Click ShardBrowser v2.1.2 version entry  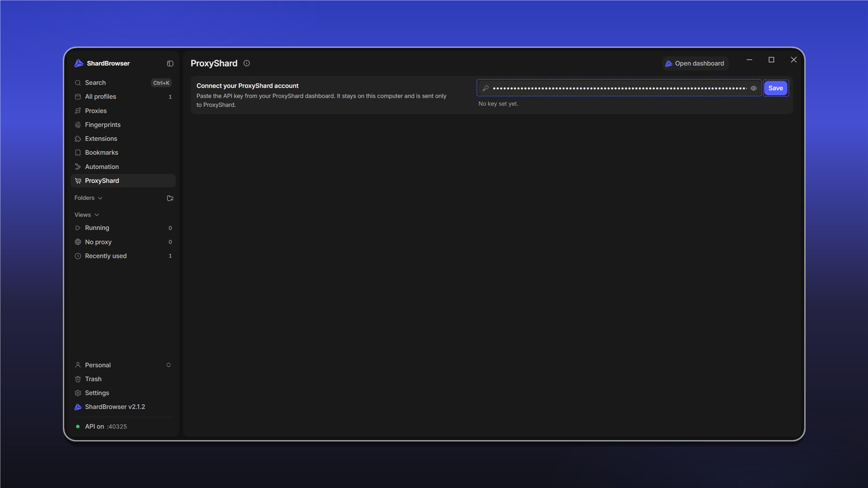click(123, 407)
